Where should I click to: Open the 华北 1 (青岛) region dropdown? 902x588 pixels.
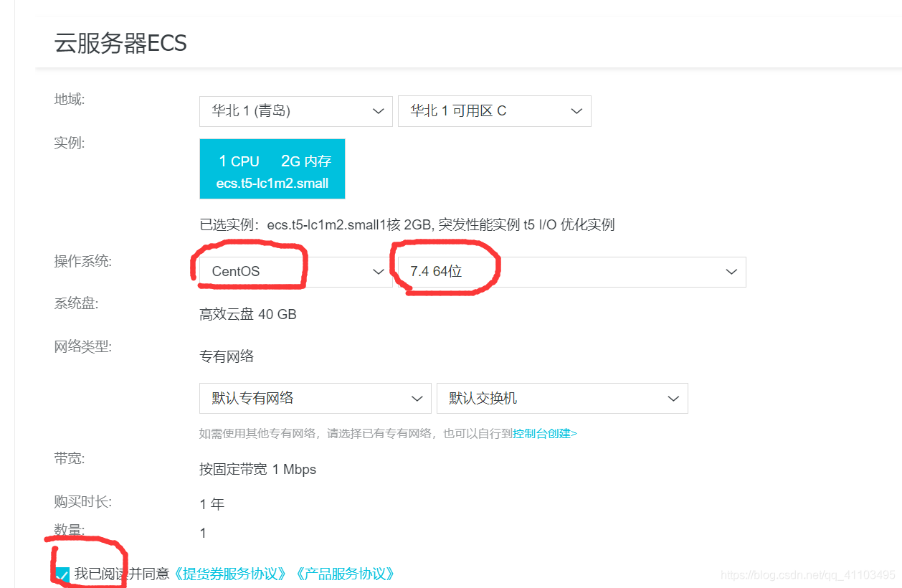pos(295,111)
